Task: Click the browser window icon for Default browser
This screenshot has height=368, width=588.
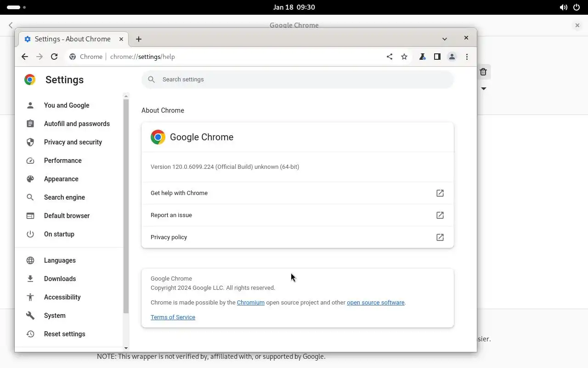Action: click(30, 216)
